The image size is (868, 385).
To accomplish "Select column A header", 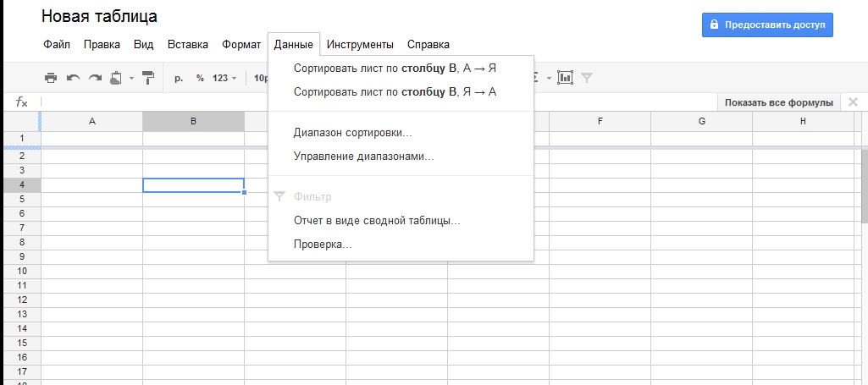I will (x=91, y=122).
